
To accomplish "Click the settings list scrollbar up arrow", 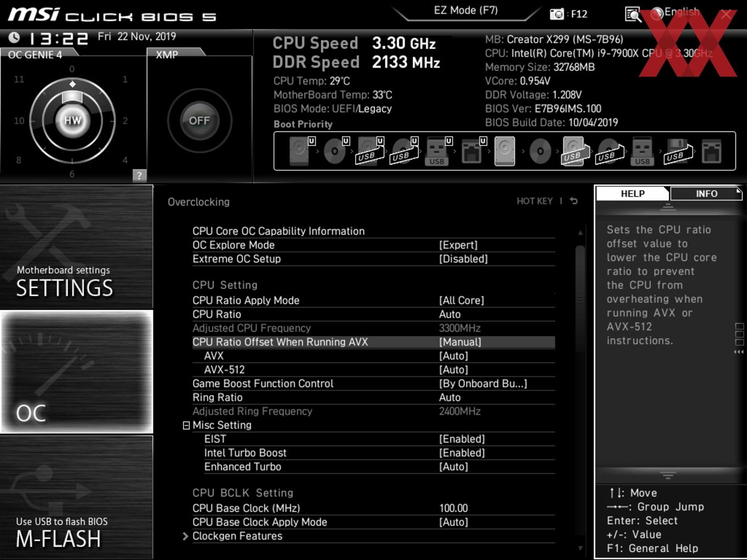I will (580, 233).
